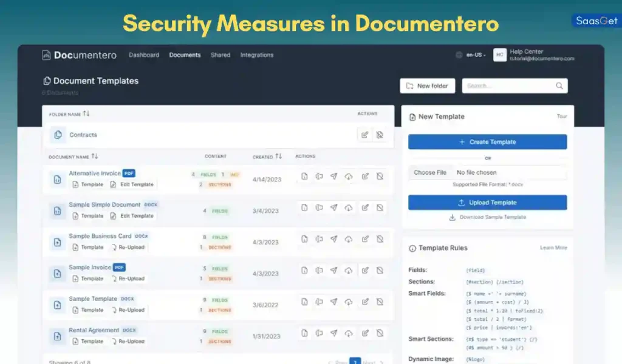The height and width of the screenshot is (364, 622).
Task: Click the 1/31/2023 created date
Action: click(267, 336)
